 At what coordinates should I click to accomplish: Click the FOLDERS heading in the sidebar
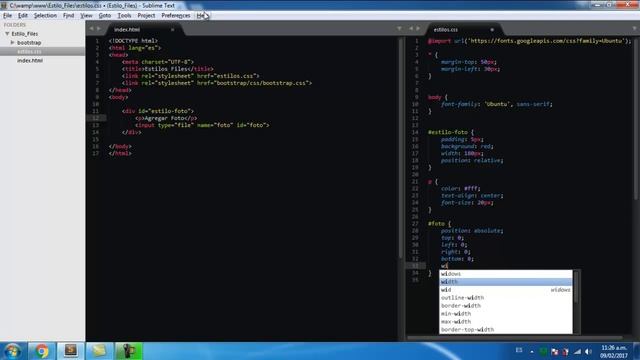click(15, 25)
